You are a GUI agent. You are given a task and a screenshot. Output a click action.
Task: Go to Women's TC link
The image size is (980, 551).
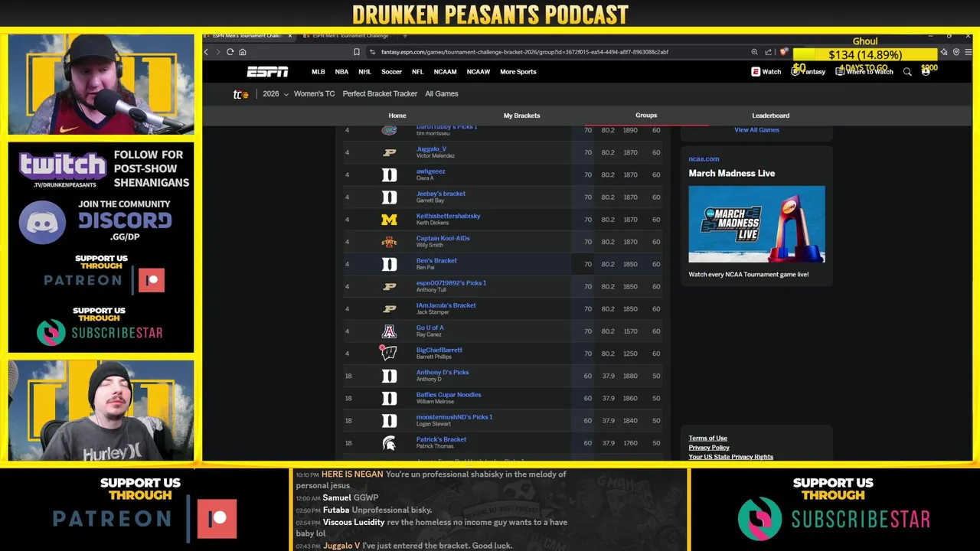click(314, 94)
